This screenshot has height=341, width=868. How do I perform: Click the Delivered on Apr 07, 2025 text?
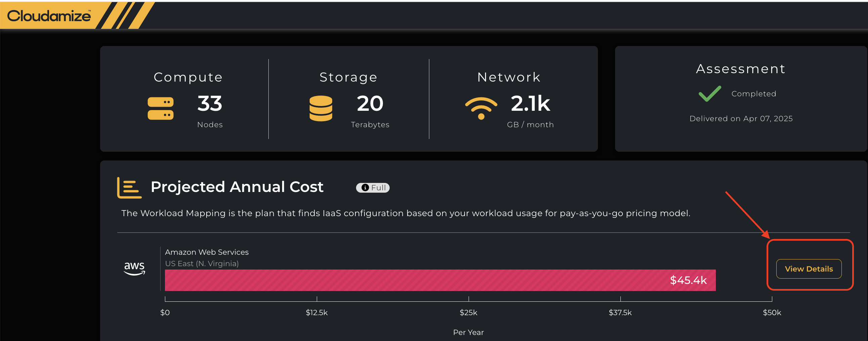tap(741, 118)
